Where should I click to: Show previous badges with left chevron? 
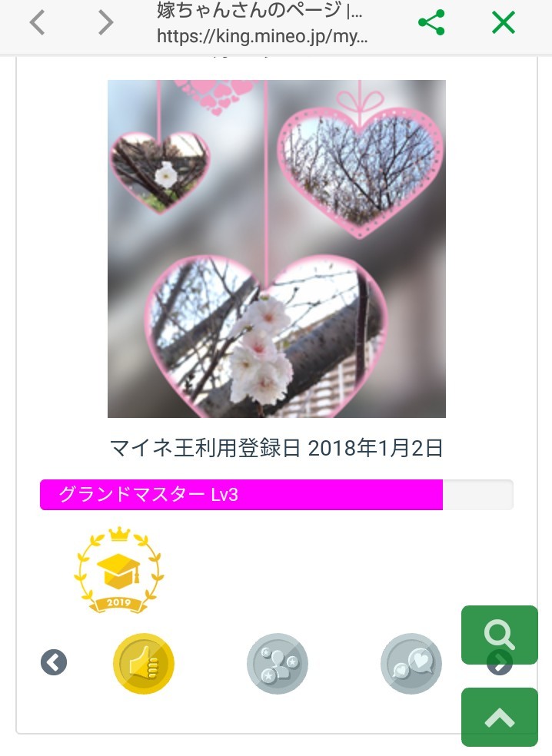click(x=54, y=662)
